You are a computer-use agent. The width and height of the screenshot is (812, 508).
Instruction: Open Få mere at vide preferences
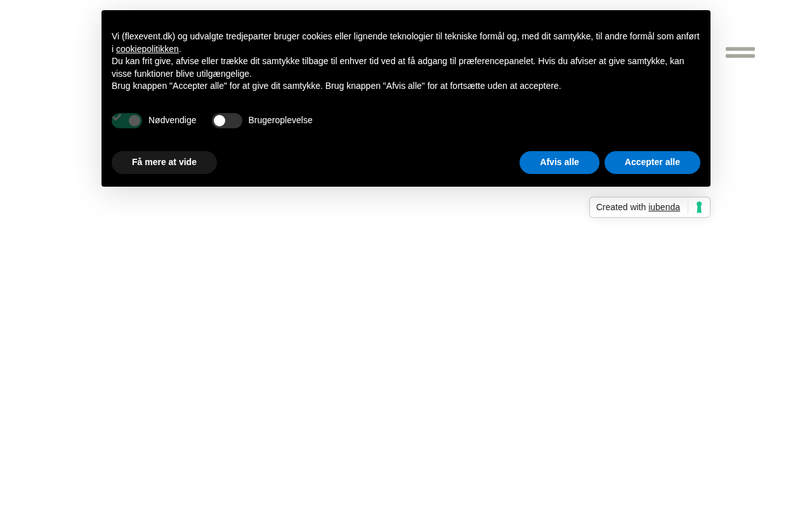[x=164, y=163]
